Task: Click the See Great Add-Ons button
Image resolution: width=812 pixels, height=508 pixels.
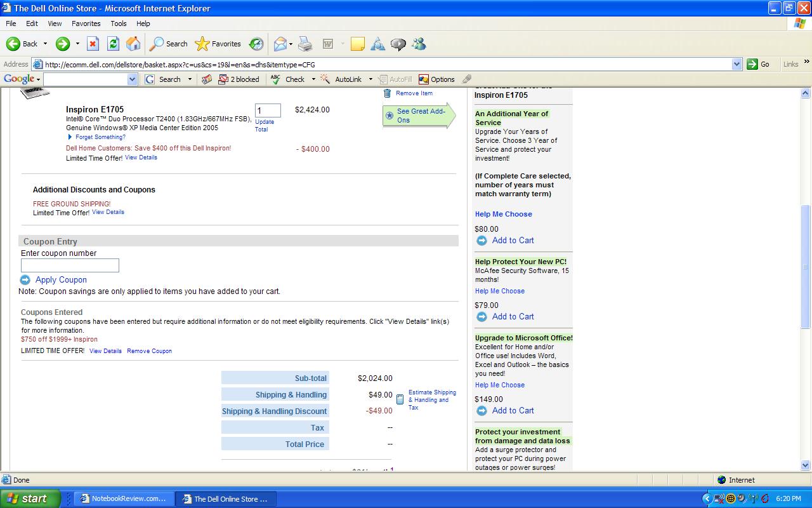Action: point(419,116)
